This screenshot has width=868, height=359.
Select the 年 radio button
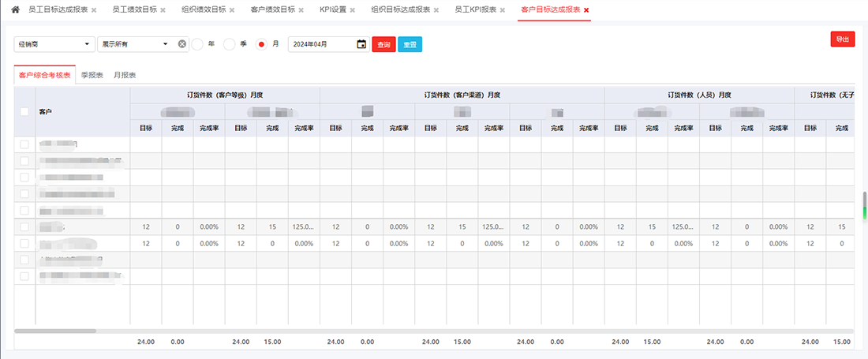tap(198, 44)
